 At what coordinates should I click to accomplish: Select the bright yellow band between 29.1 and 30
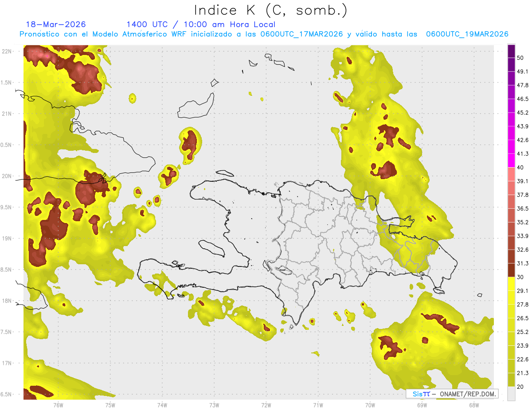512,284
